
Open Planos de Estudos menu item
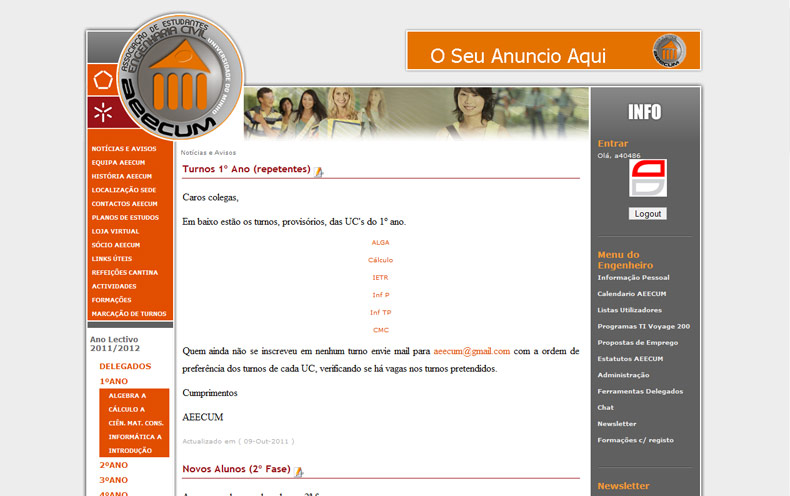point(125,217)
